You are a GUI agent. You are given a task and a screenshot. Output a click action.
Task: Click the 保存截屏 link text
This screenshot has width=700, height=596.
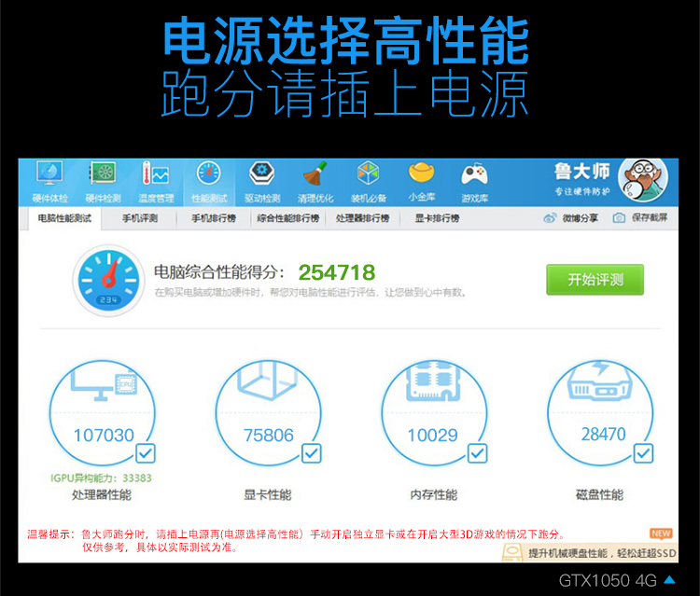point(650,217)
